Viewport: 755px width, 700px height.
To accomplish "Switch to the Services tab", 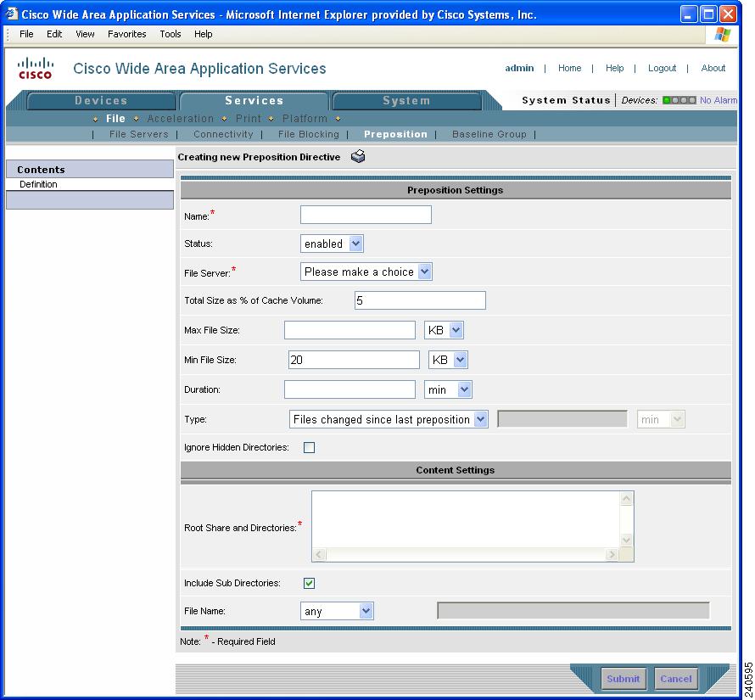I will coord(254,101).
